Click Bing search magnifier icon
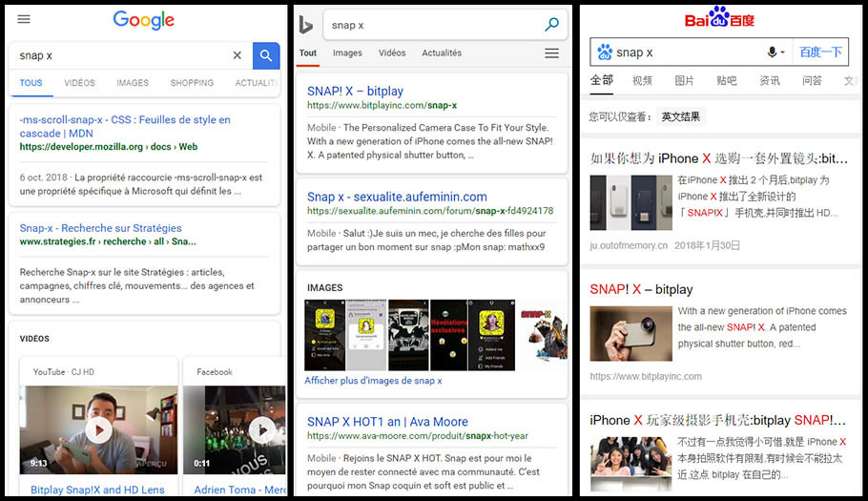This screenshot has width=868, height=501. point(552,25)
